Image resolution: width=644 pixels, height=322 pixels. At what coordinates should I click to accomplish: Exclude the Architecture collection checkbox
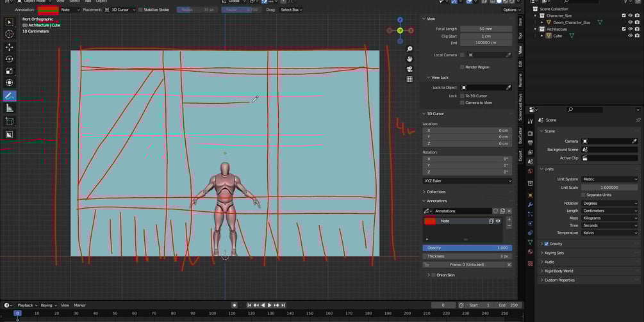tap(624, 29)
